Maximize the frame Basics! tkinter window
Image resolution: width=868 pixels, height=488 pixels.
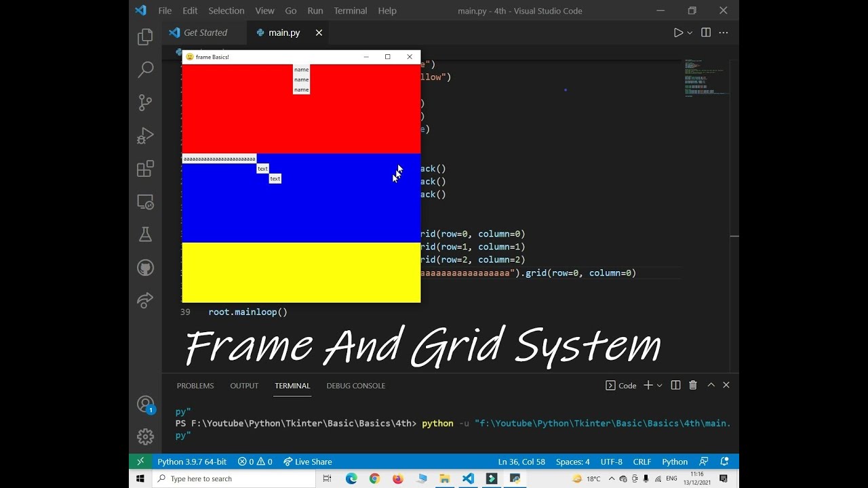[388, 57]
